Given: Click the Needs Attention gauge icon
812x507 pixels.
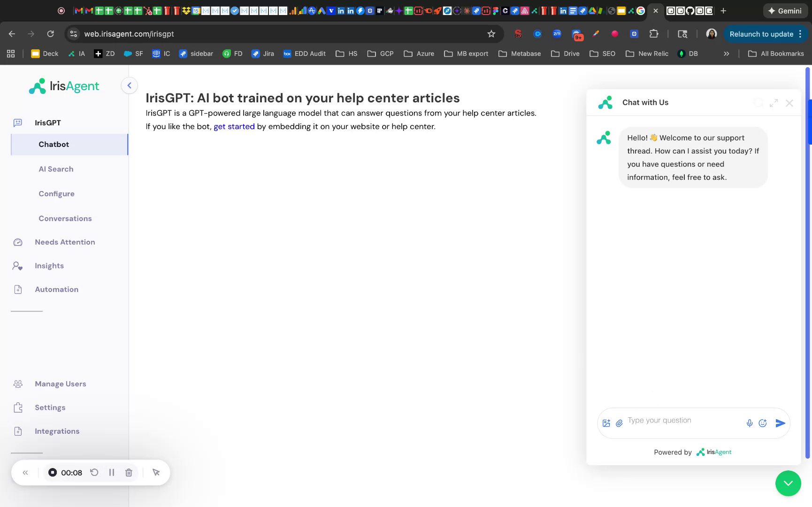Looking at the screenshot, I should (x=18, y=242).
